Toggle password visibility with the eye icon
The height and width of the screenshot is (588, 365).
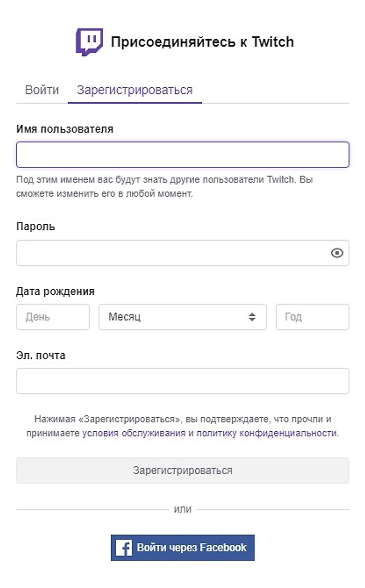(337, 253)
